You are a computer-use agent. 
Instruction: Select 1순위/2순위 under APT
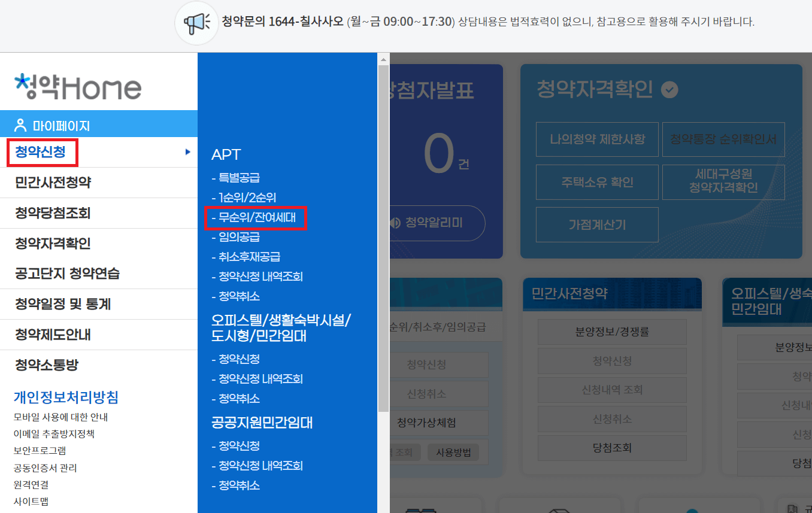tap(244, 198)
